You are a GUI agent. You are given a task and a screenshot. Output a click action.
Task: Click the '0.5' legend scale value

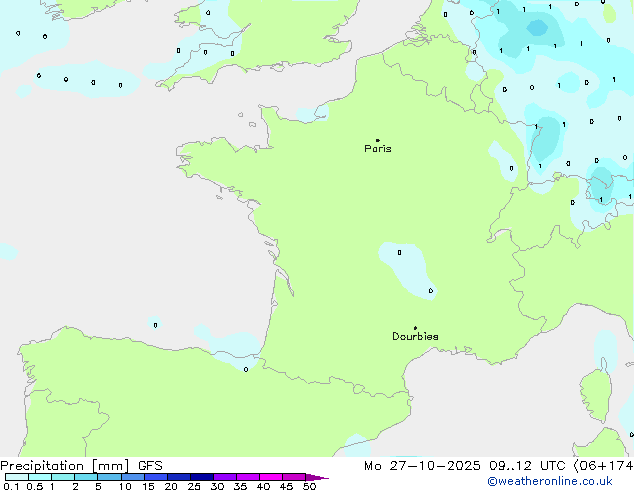coord(34,486)
